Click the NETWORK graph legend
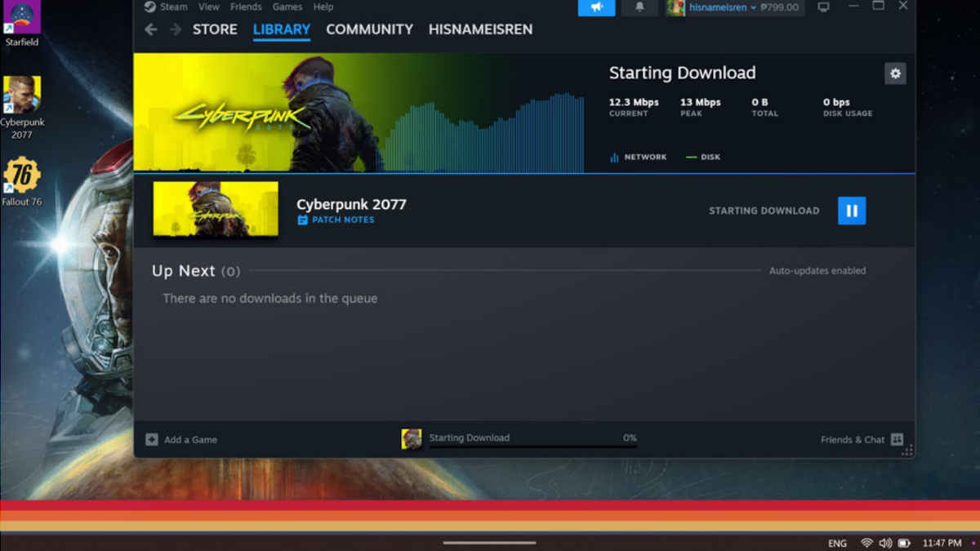The width and height of the screenshot is (980, 551). tap(638, 157)
